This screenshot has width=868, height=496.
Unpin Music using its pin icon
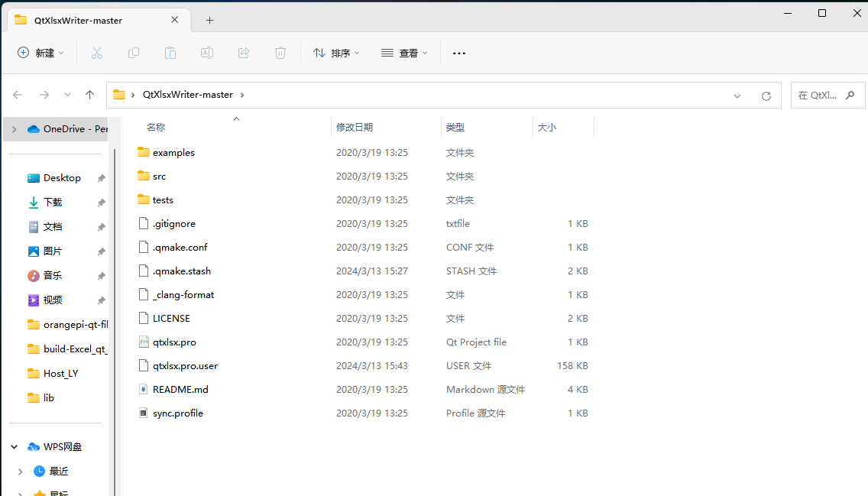102,276
